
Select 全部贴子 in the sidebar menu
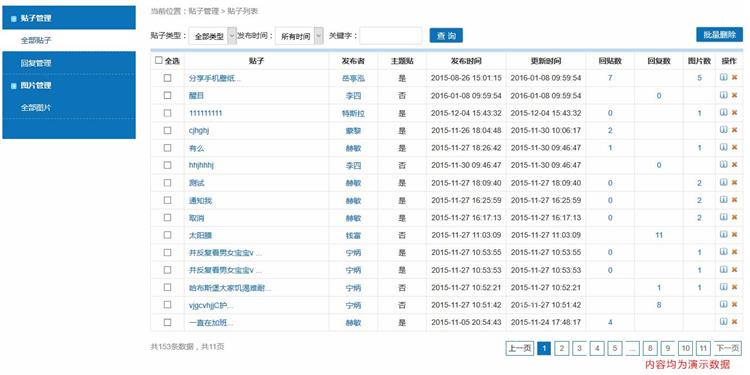coord(36,41)
